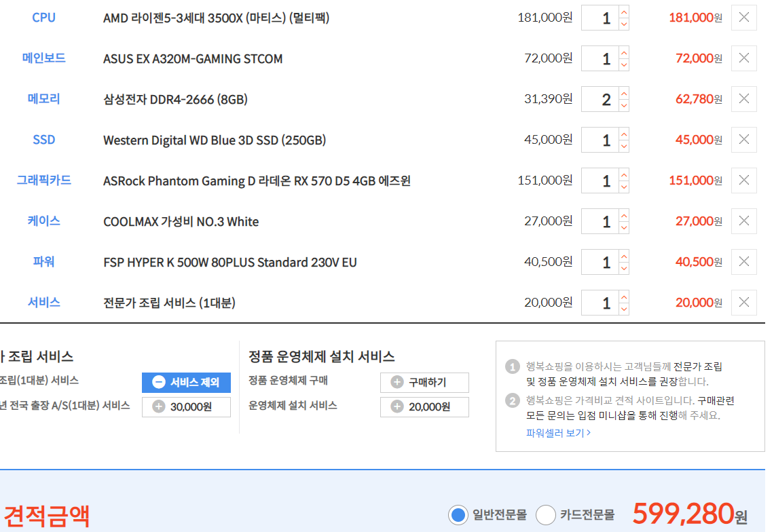774x532 pixels.
Task: Click the 62,780원 memory subtotal
Action: (699, 99)
